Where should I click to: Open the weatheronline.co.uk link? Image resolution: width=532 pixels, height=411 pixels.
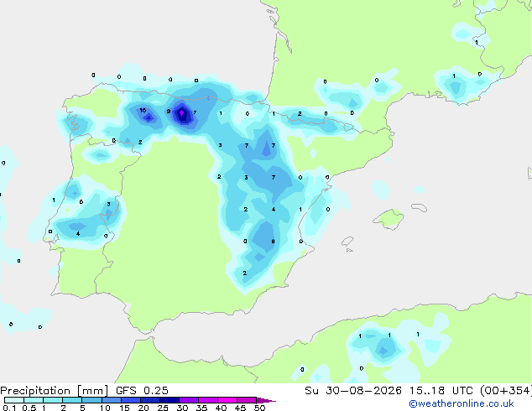click(x=462, y=403)
